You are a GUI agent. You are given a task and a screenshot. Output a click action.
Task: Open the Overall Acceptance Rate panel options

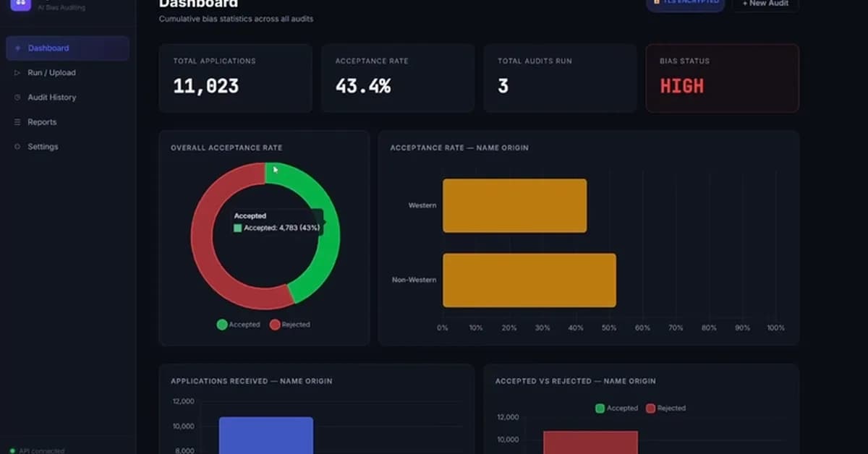(x=227, y=147)
